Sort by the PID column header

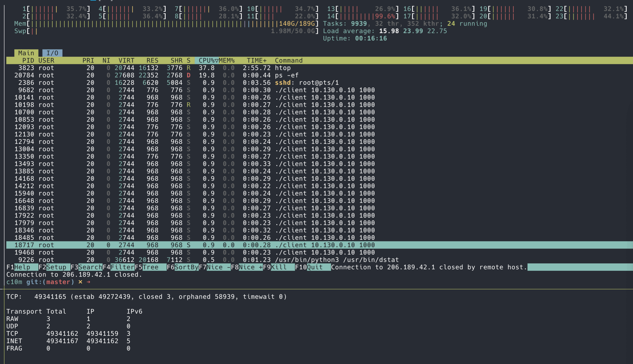(28, 61)
